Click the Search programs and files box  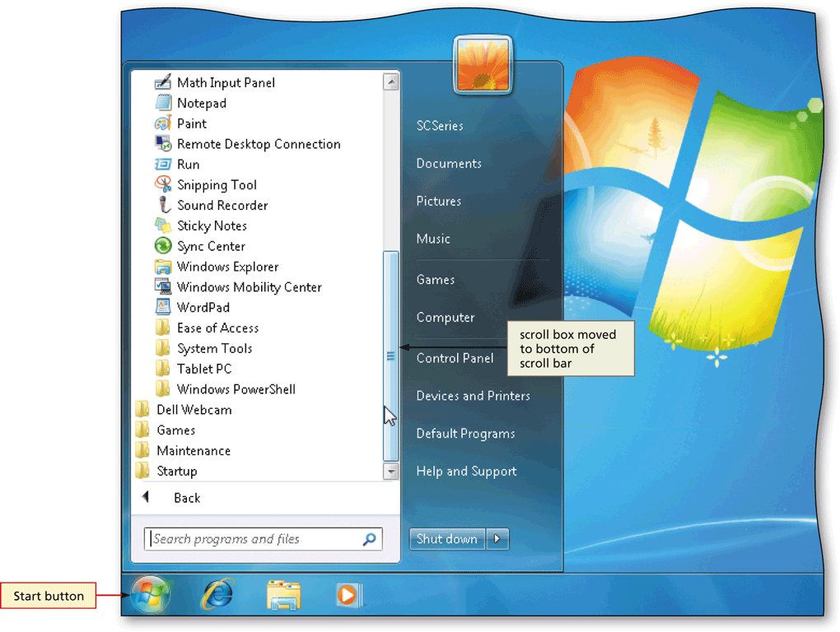263,539
